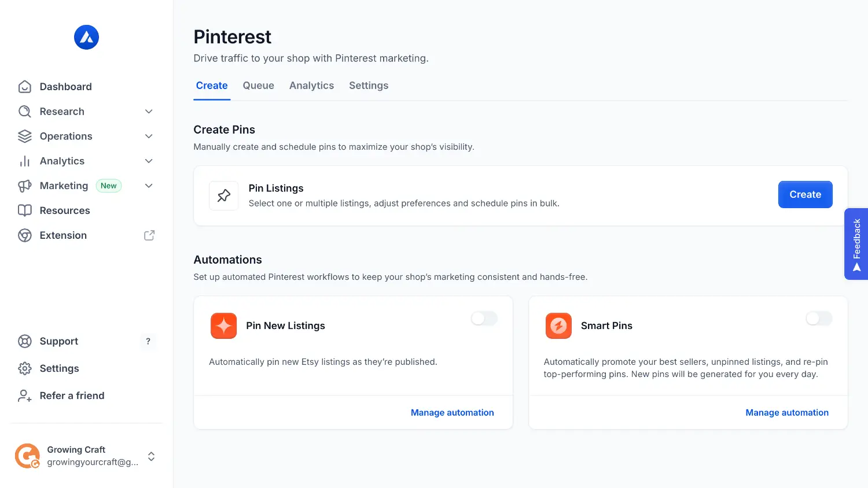Click the Dashboard home icon

24,87
